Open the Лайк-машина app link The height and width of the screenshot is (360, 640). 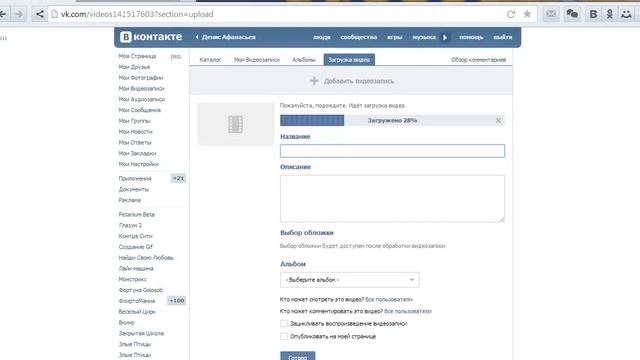136,269
